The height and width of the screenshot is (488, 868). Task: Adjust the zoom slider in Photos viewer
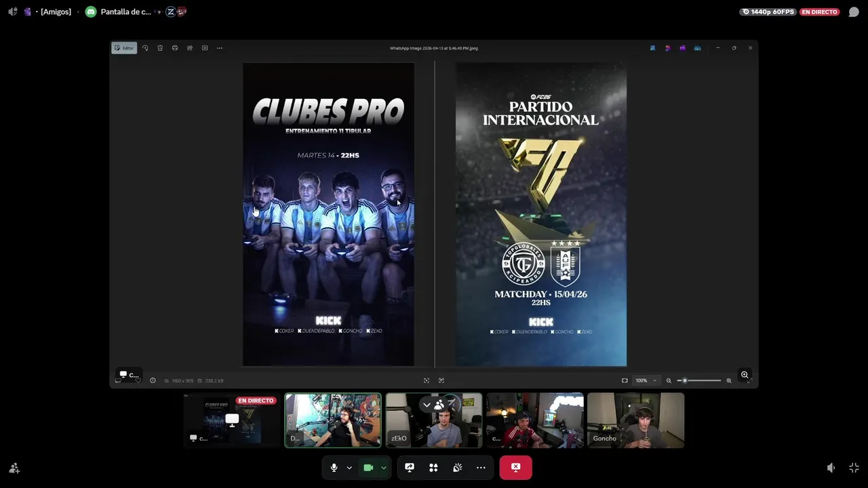(x=701, y=380)
